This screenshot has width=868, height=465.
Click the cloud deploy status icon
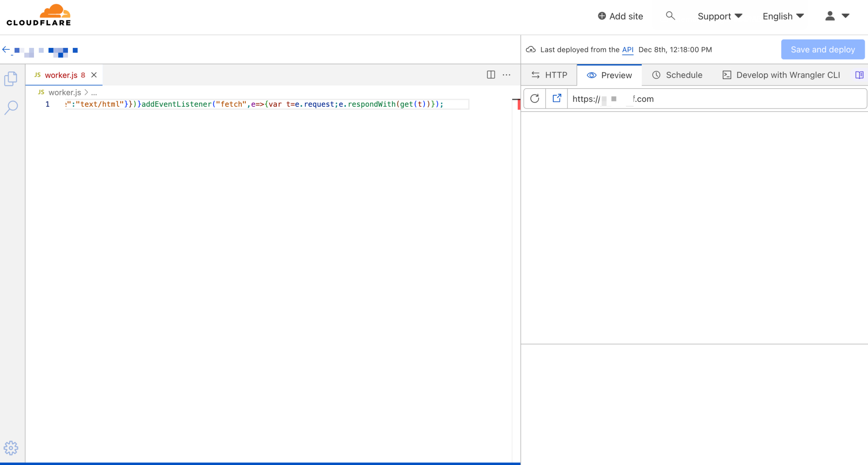(531, 49)
